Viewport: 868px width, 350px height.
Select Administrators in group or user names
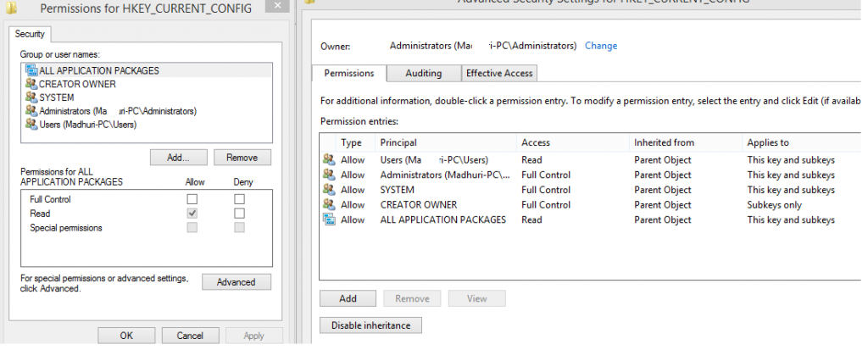coord(118,111)
